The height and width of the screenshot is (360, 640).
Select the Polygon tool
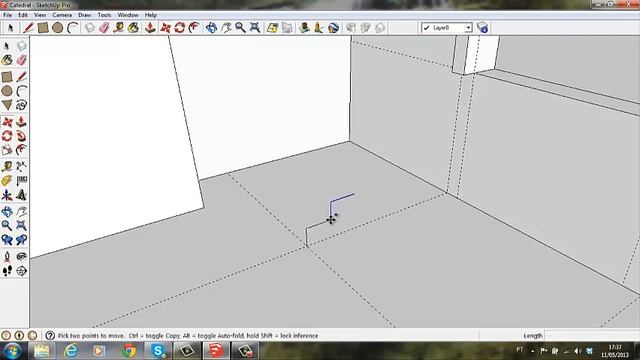click(7, 105)
